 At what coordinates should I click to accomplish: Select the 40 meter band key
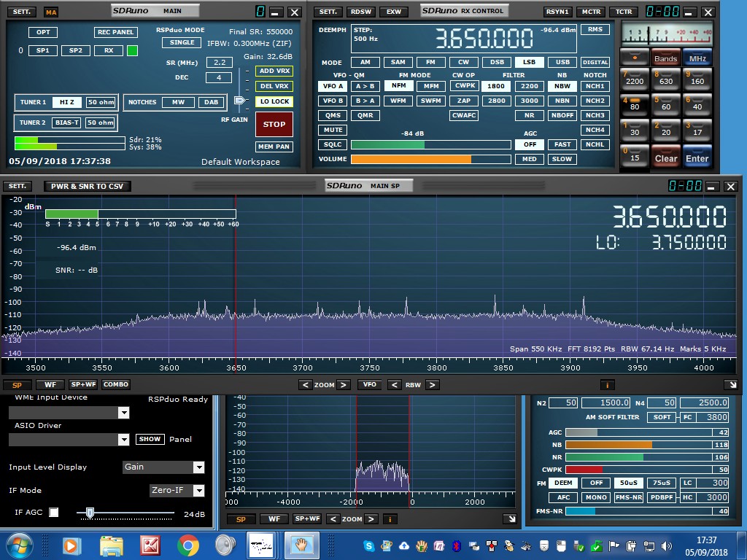[697, 106]
